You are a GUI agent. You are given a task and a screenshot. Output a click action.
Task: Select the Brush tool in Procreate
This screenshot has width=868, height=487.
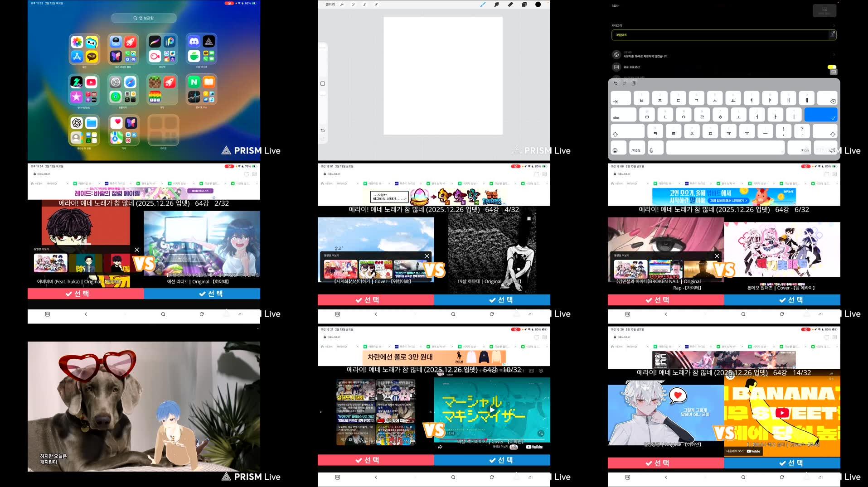coord(481,4)
